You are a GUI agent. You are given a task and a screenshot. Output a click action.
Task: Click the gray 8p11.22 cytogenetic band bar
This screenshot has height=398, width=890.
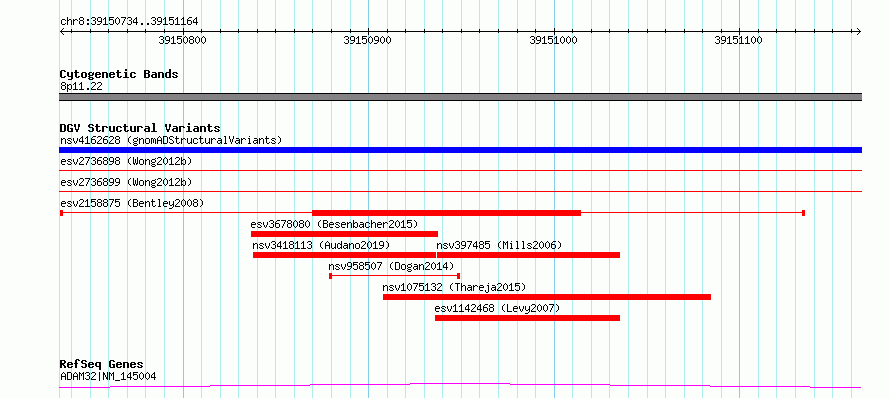tap(460, 97)
